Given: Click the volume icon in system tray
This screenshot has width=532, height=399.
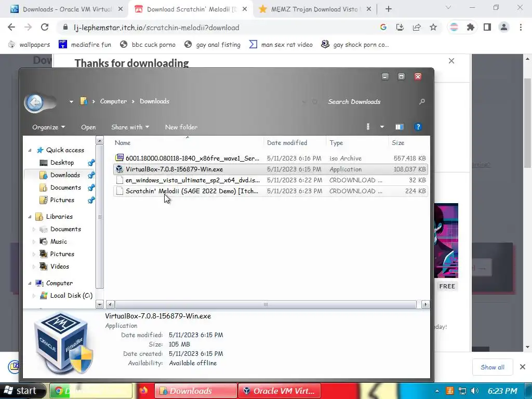Looking at the screenshot, I should click(475, 391).
